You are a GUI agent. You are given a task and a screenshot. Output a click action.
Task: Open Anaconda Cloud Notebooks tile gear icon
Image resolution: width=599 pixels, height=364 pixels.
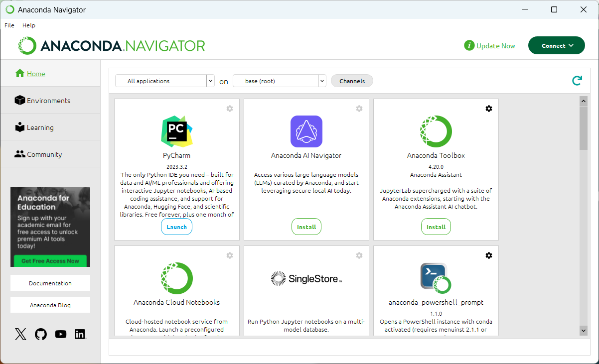point(230,255)
